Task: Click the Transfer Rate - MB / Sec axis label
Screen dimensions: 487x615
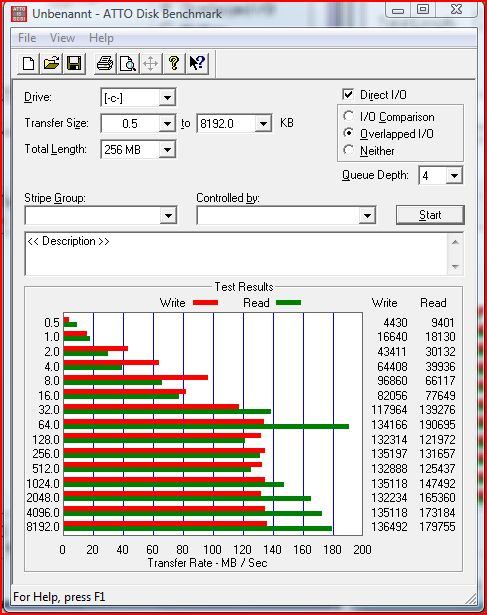Action: (x=207, y=563)
